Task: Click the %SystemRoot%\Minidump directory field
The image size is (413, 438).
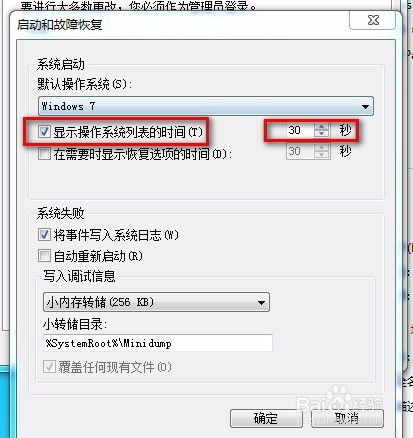Action: coord(158,343)
